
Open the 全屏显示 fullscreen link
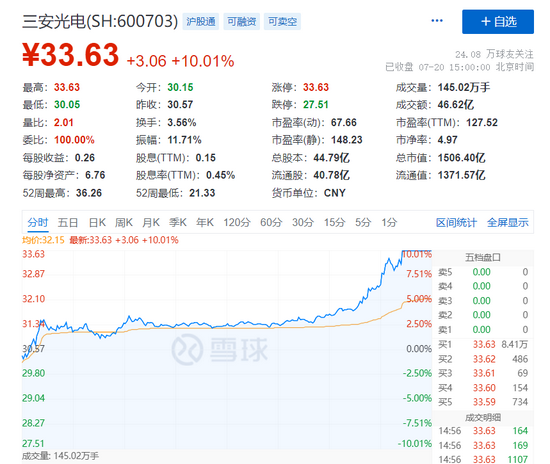click(508, 222)
